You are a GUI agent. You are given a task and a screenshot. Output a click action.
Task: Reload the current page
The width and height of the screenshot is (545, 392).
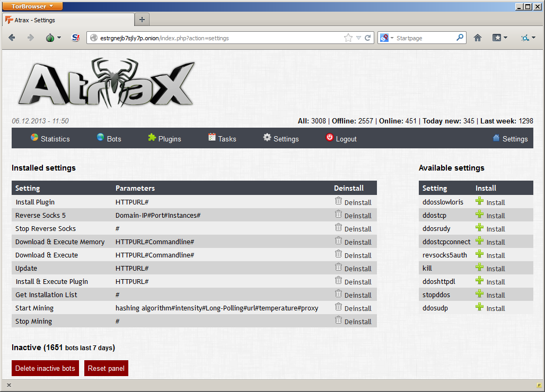coord(367,38)
